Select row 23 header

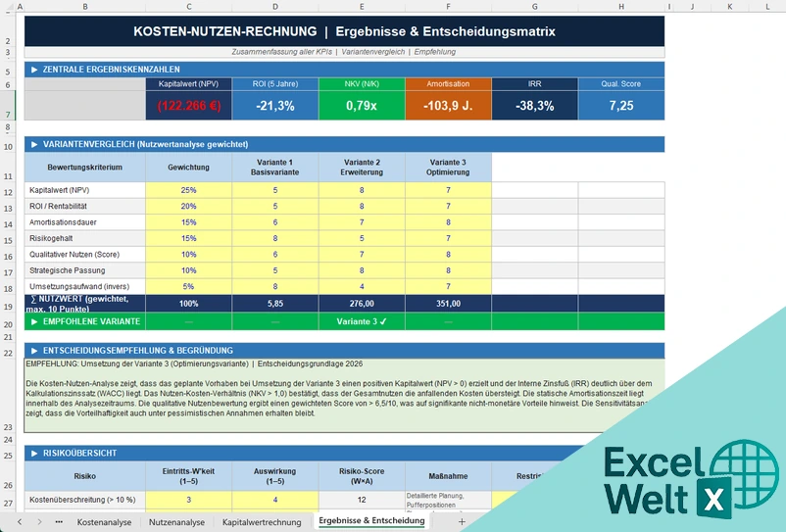pos(8,395)
